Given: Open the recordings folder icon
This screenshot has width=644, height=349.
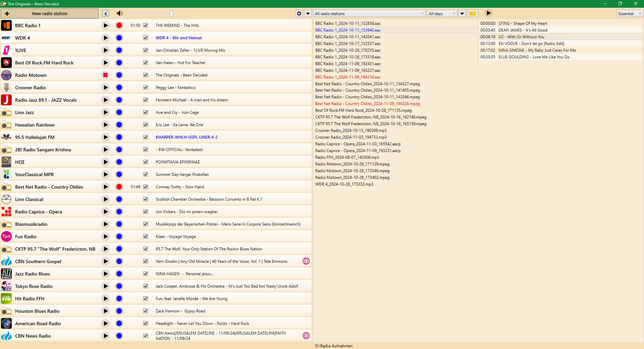Looking at the screenshot, I should pyautogui.click(x=472, y=13).
